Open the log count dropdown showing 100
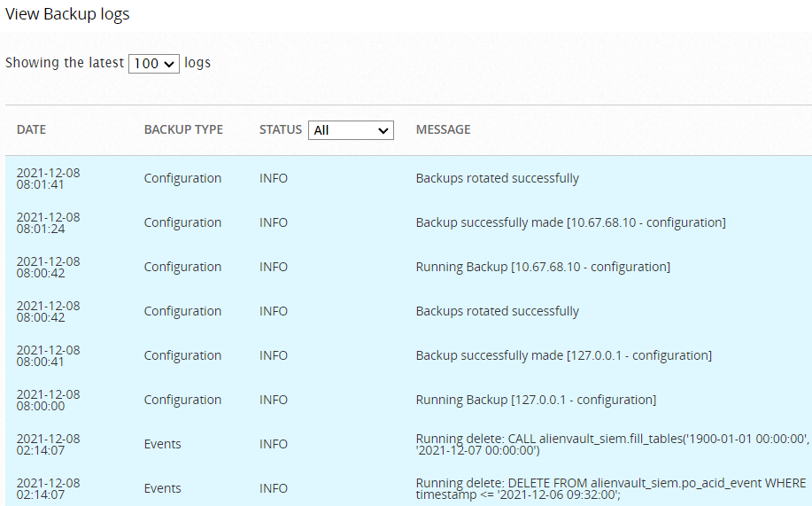 click(x=154, y=64)
